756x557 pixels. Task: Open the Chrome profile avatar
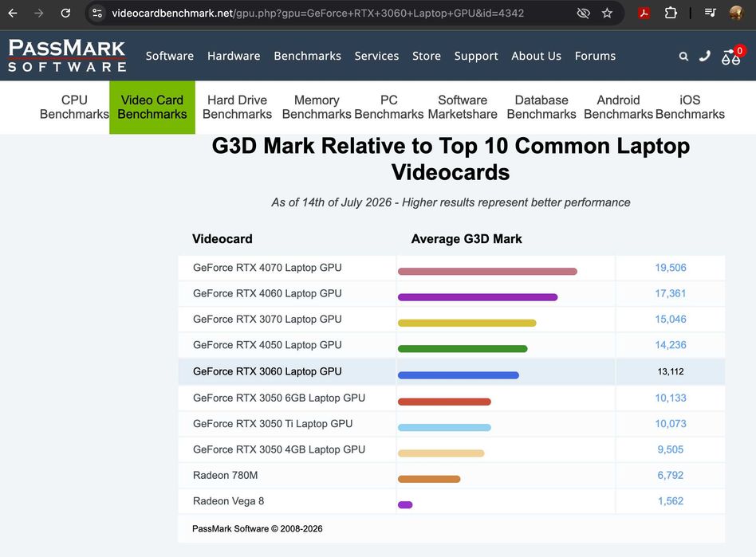736,13
